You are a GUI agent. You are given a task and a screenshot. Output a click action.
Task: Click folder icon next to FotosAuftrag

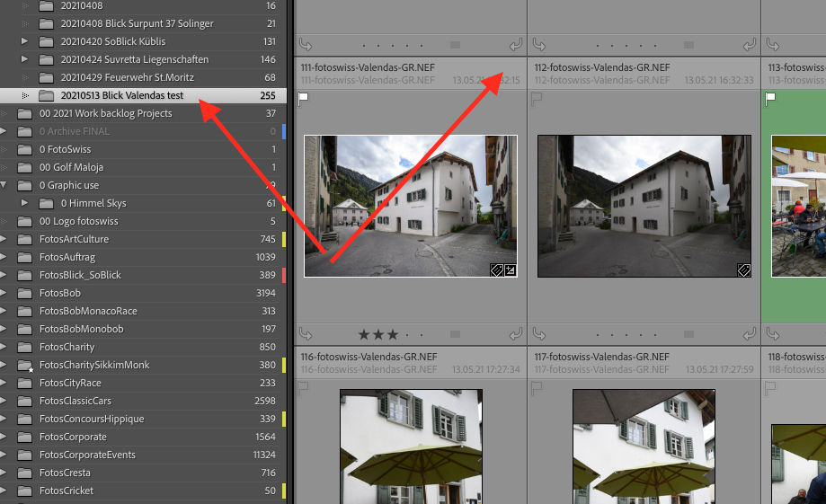pos(25,257)
